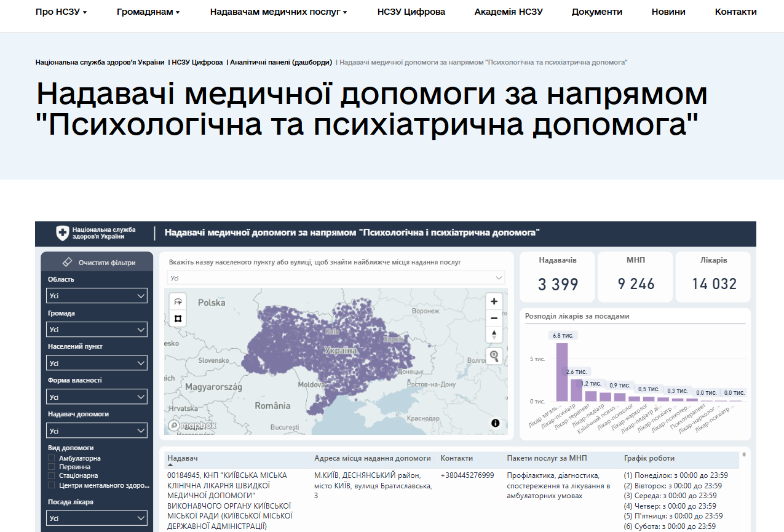784x532 pixels.
Task: Sort table by Контакти column header
Action: click(457, 458)
